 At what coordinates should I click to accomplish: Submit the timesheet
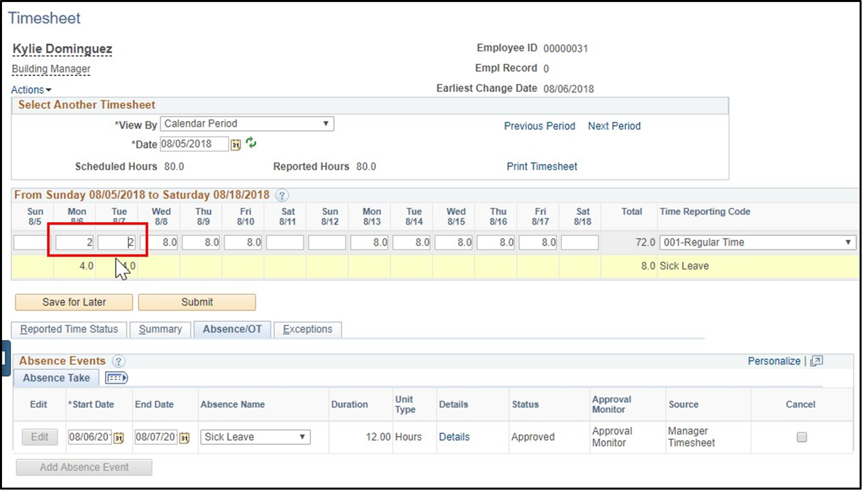(197, 302)
